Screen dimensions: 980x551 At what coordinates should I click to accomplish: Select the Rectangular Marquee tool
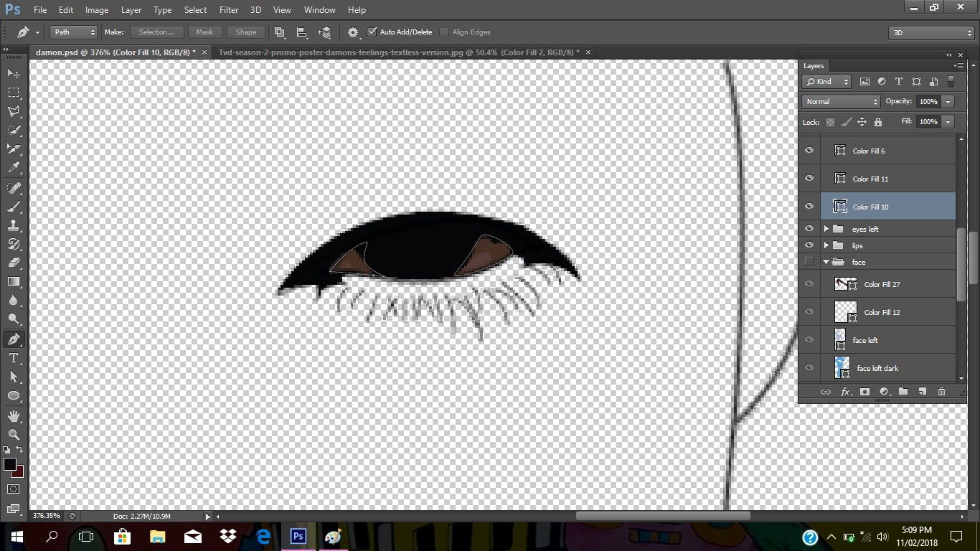tap(14, 93)
